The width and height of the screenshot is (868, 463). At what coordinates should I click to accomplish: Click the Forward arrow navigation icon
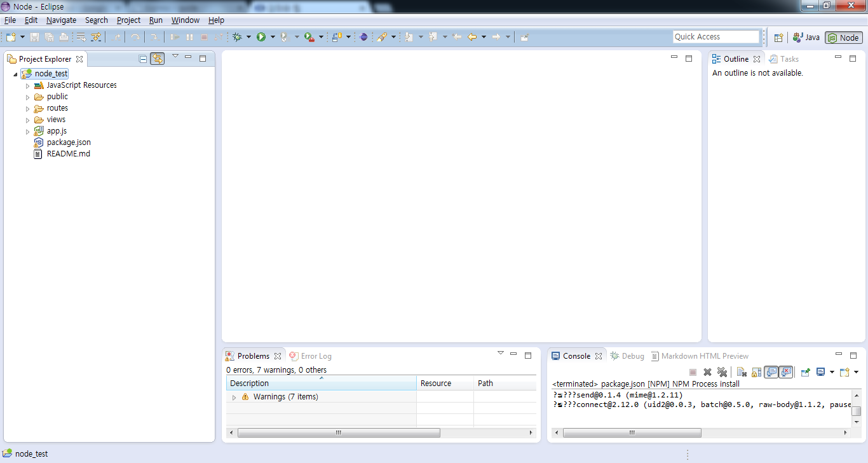pyautogui.click(x=496, y=37)
